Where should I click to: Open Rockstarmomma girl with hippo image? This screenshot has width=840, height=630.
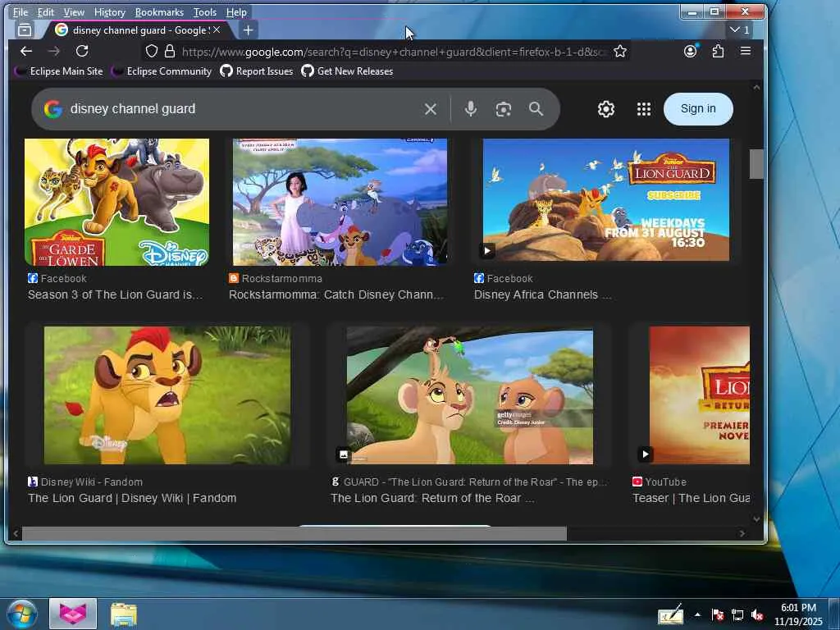[x=340, y=202]
